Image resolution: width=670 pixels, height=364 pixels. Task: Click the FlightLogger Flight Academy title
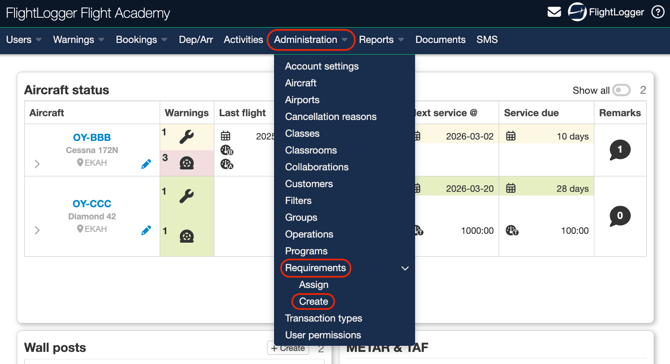click(x=88, y=13)
